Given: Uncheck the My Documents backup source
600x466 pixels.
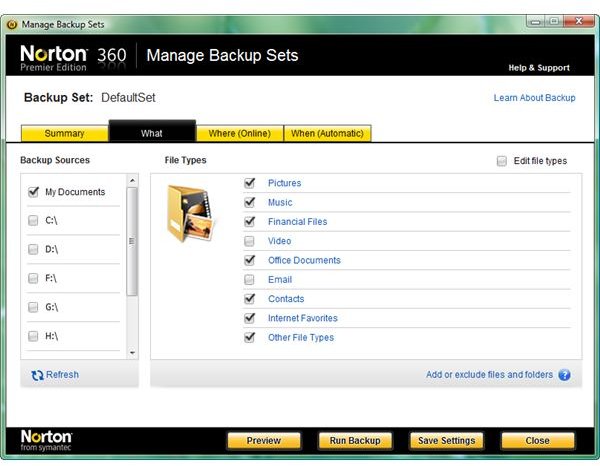Looking at the screenshot, I should coord(33,192).
